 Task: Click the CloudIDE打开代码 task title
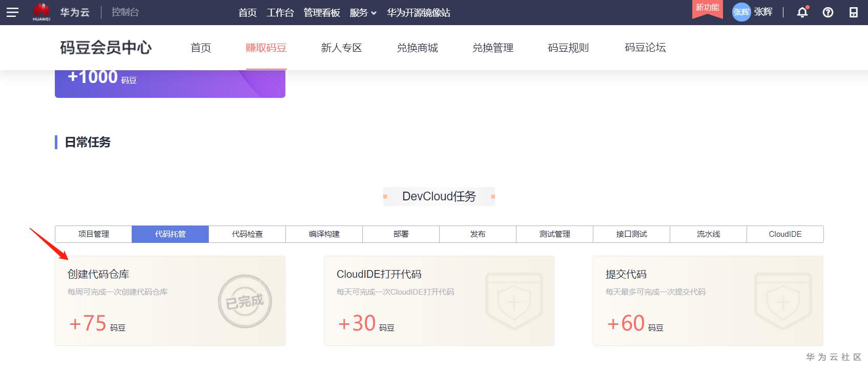(379, 274)
